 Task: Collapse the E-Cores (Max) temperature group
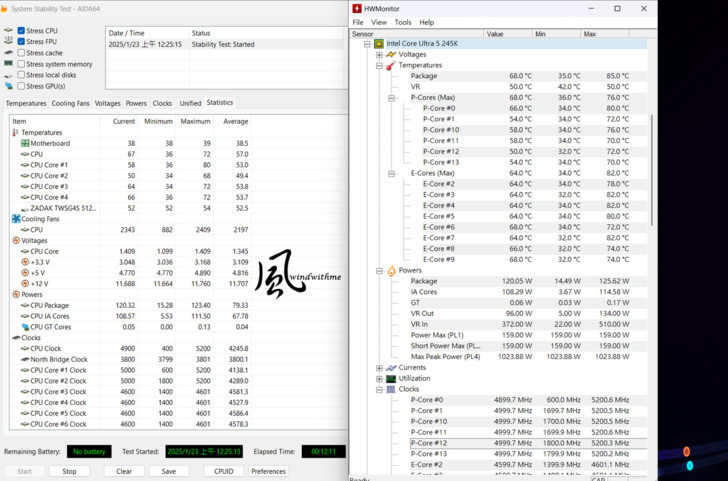391,173
